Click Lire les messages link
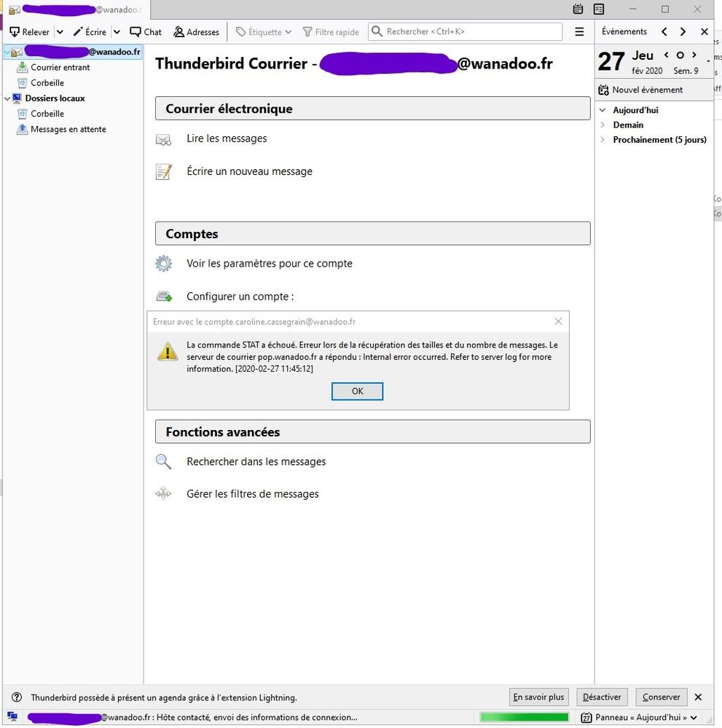 point(227,138)
